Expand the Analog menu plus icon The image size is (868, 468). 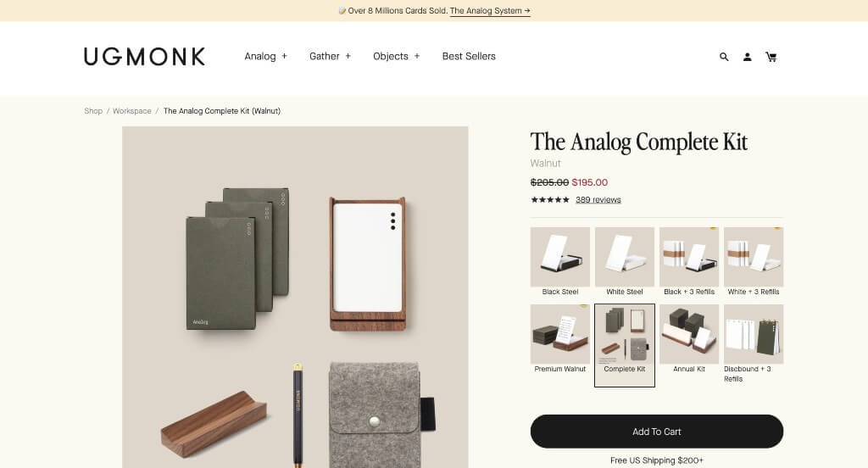pyautogui.click(x=285, y=56)
